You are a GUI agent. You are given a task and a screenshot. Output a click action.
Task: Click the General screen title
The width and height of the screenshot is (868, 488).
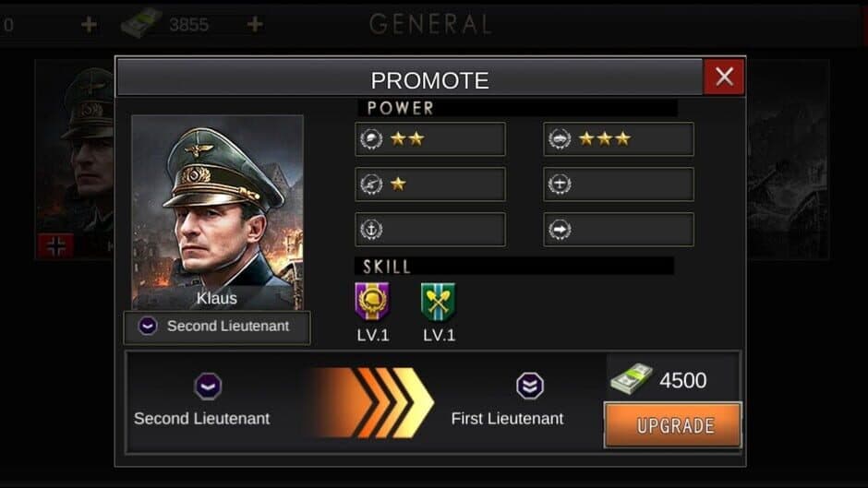tap(430, 24)
